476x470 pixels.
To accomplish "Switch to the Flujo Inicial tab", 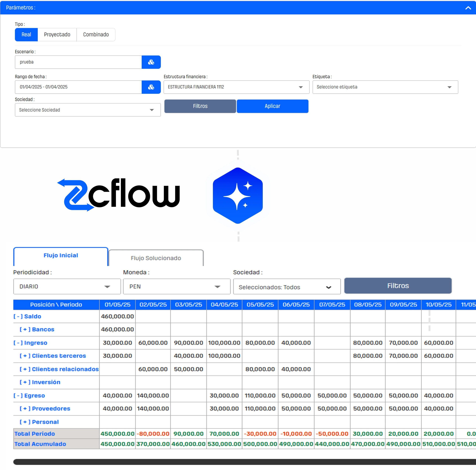I will point(61,255).
